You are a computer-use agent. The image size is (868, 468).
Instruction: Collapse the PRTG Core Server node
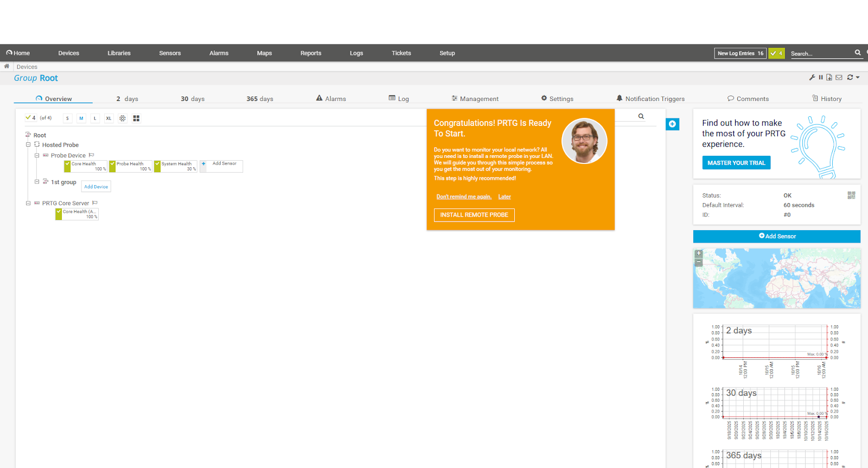[x=28, y=203]
